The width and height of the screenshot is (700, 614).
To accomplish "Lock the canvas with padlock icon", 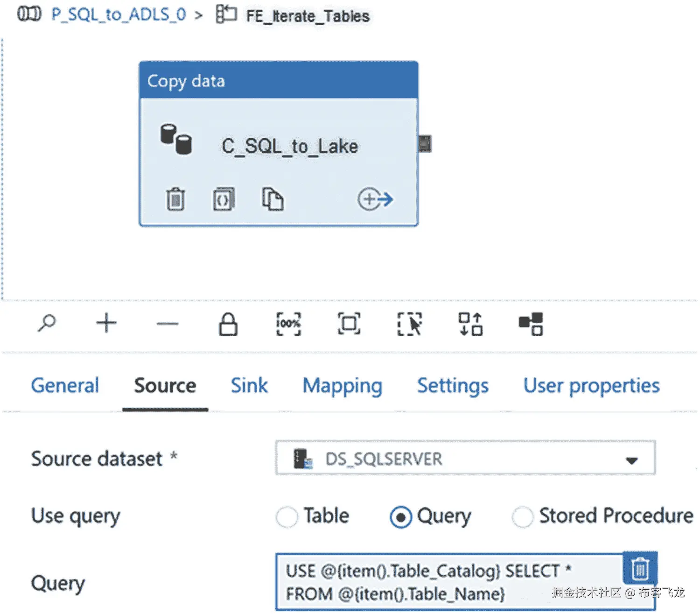I will (228, 324).
